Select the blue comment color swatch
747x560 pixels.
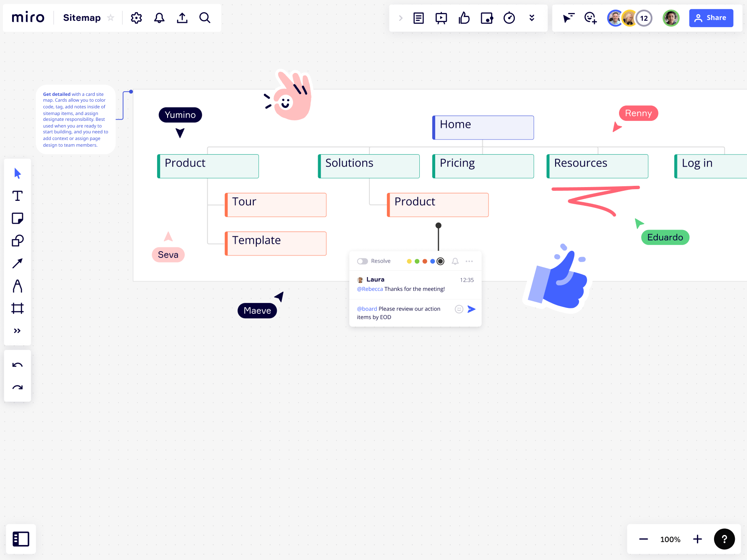[432, 261]
